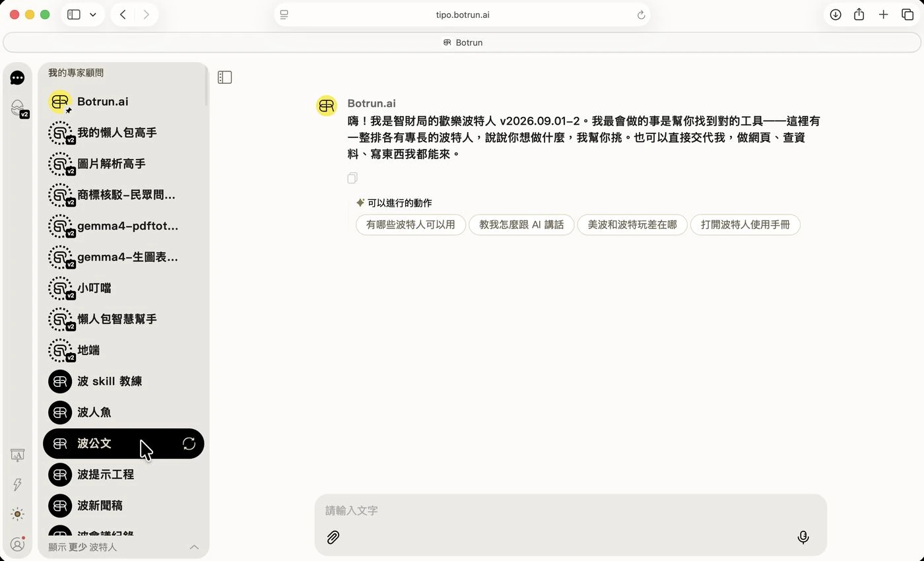This screenshot has height=561, width=924.
Task: Click the page menu icon in address bar
Action: [284, 15]
